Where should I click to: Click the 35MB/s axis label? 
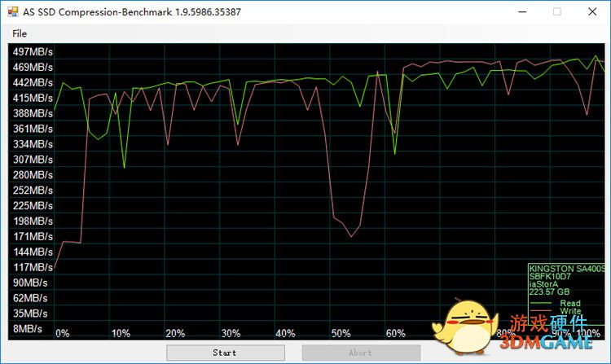[x=30, y=314]
